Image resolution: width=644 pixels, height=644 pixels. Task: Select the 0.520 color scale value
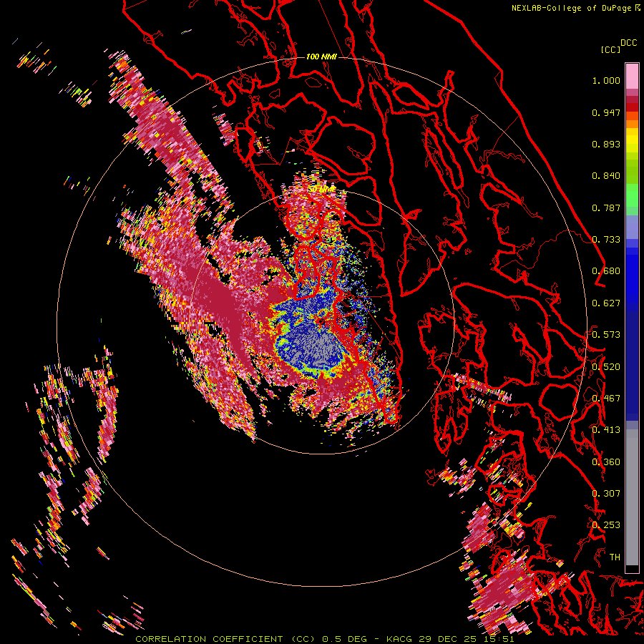606,367
